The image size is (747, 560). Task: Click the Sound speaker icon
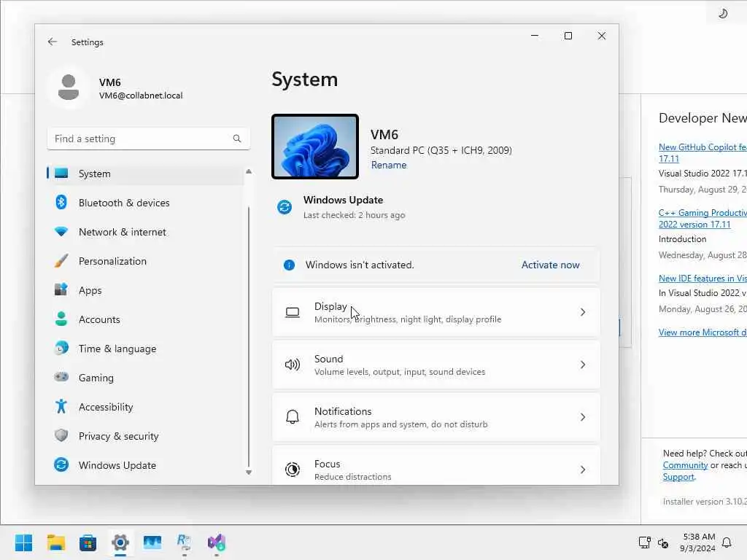pyautogui.click(x=293, y=365)
